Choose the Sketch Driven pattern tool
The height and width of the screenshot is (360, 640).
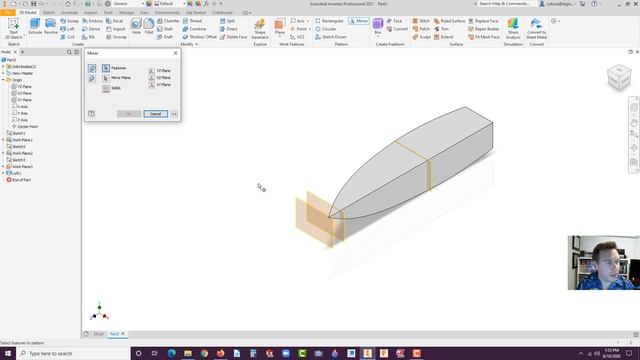331,37
